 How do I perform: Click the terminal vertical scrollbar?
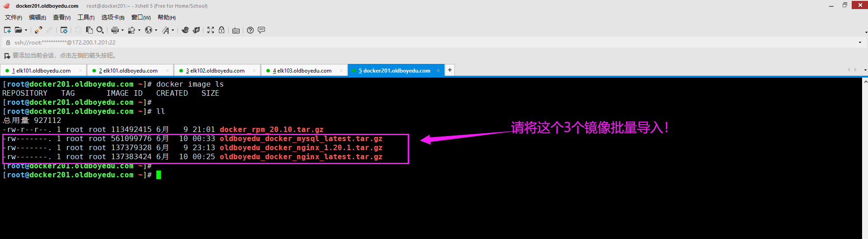pos(864,159)
